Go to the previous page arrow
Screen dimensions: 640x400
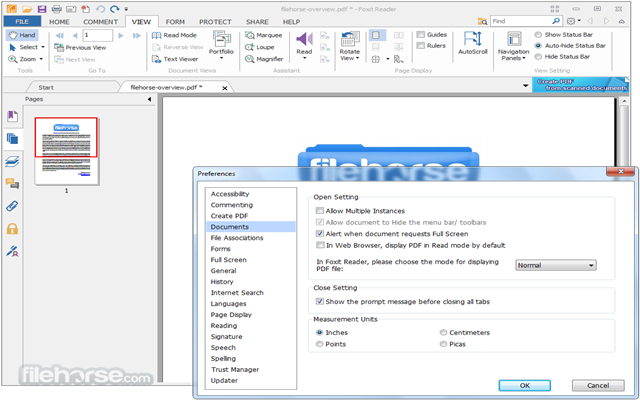point(75,36)
